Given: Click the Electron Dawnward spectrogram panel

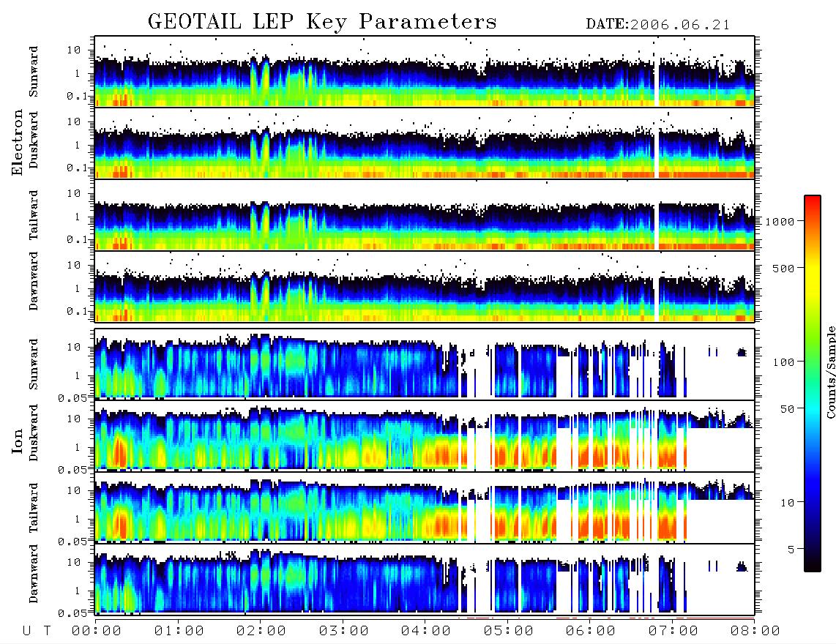Looking at the screenshot, I should pos(425,286).
